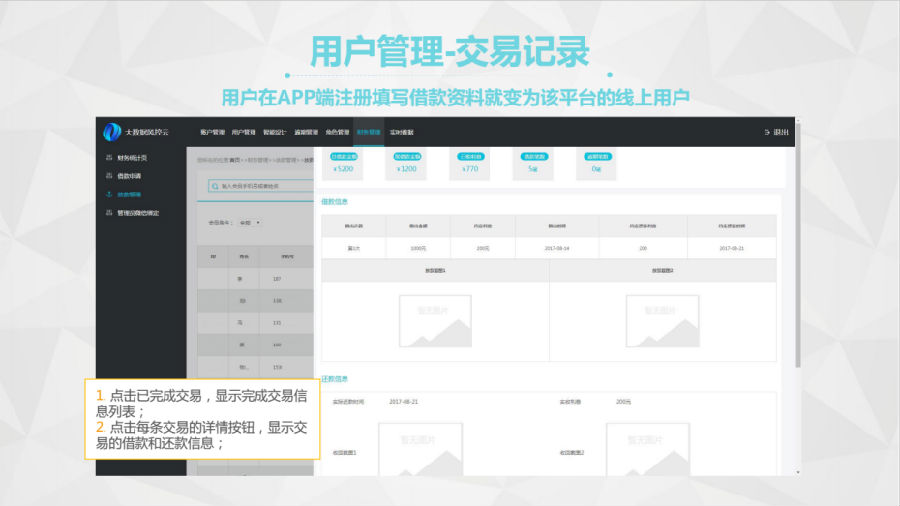This screenshot has height=506, width=900.
Task: Click the 财务统计页 sidebar icon
Action: (x=108, y=158)
